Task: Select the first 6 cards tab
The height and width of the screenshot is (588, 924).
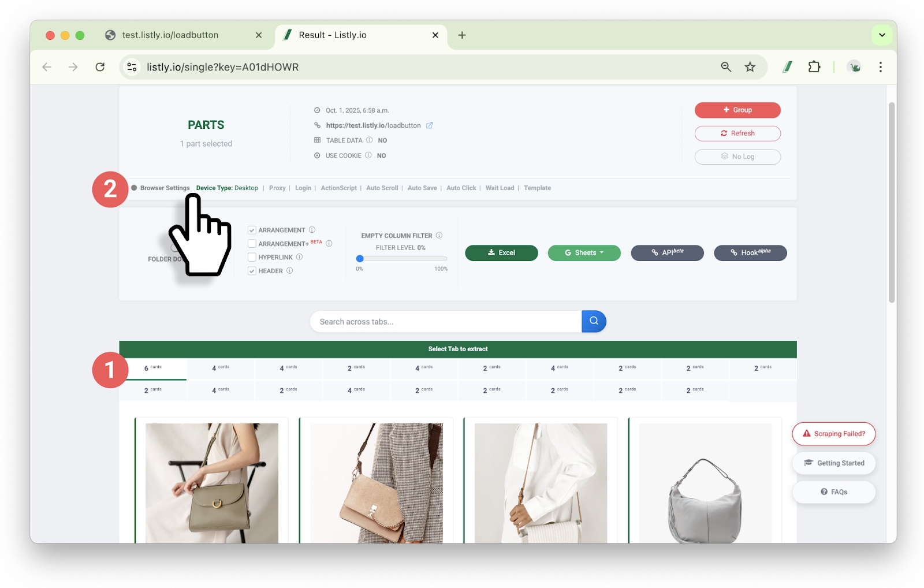Action: click(153, 368)
